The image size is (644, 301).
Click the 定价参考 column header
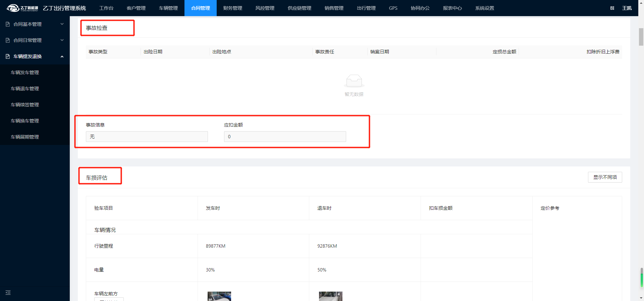550,208
